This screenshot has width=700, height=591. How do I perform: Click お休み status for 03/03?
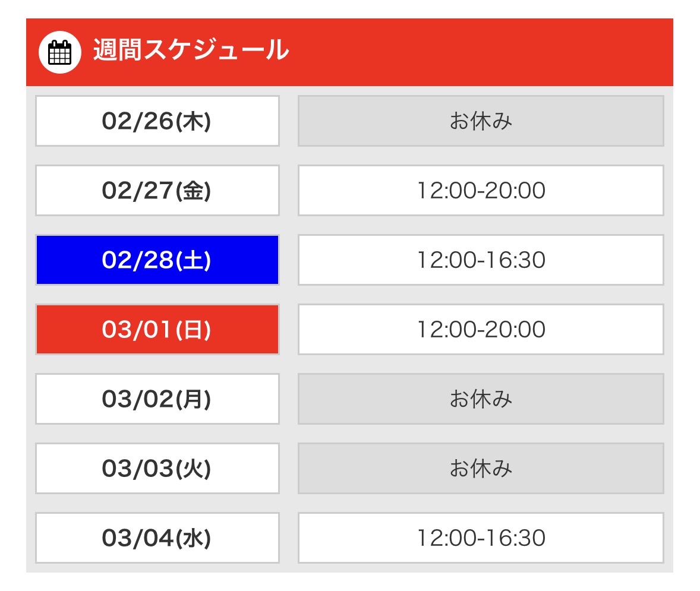click(x=480, y=469)
